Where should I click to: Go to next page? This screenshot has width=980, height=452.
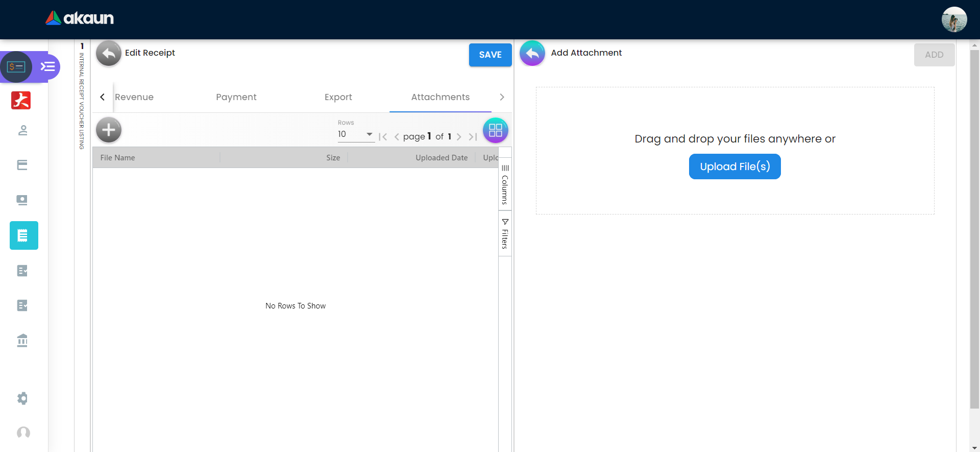point(459,137)
